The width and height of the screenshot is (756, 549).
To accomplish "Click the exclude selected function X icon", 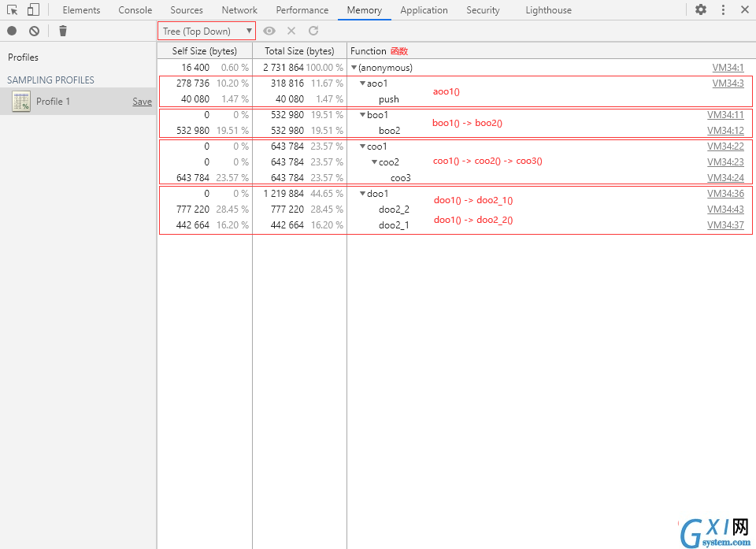I will 291,31.
